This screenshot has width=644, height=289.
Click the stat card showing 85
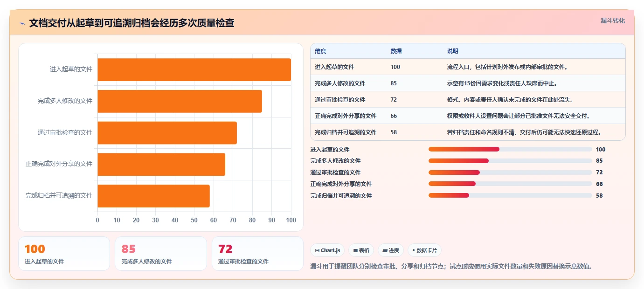(x=161, y=254)
